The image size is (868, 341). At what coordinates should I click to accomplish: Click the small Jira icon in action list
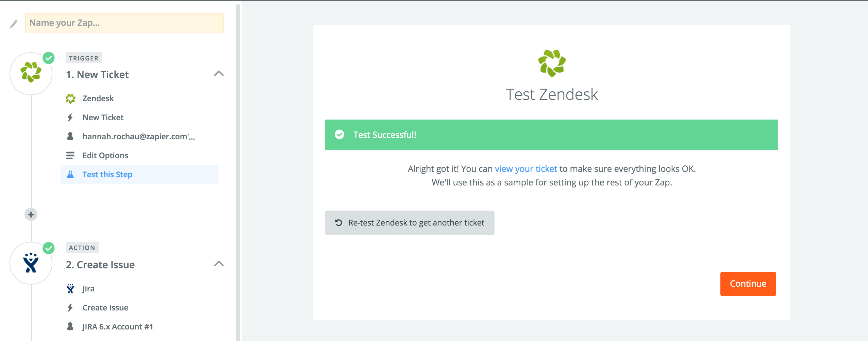pyautogui.click(x=70, y=289)
